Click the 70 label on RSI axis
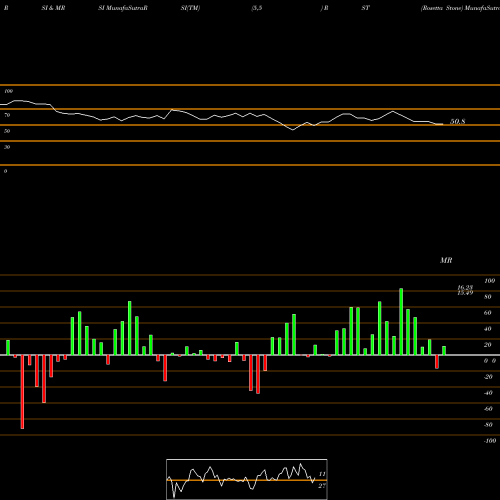 click(x=7, y=115)
